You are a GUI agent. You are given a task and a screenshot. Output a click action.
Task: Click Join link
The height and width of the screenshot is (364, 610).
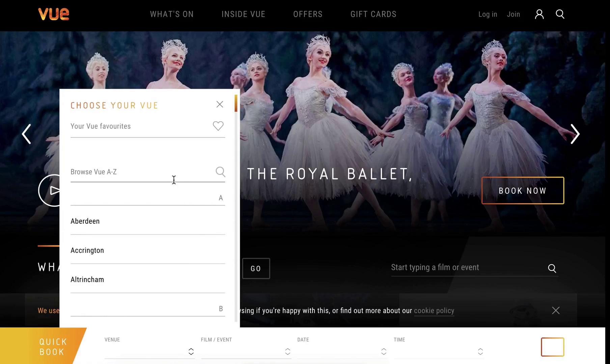(x=513, y=14)
